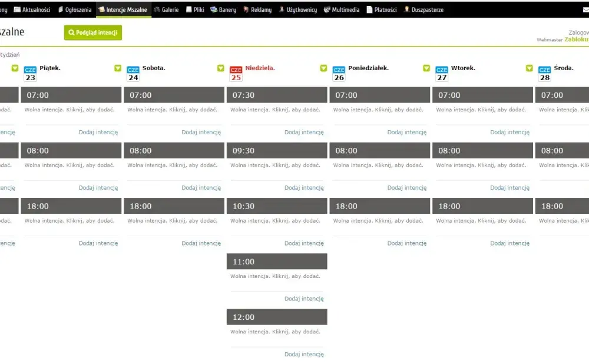
Task: Select the Niedziela 09:30 time header
Action: [x=277, y=151]
